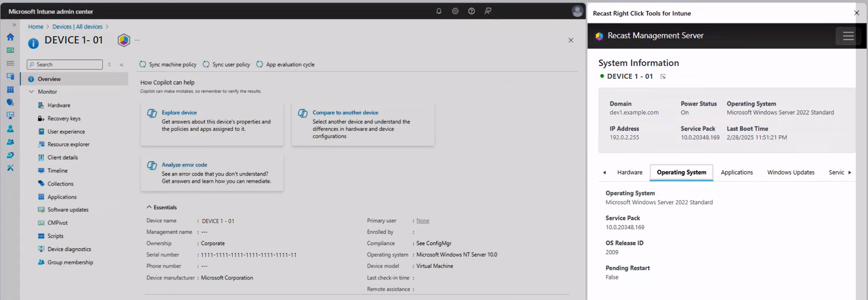868x300 pixels.
Task: Open the ellipsis more options next to device title
Action: pyautogui.click(x=137, y=40)
